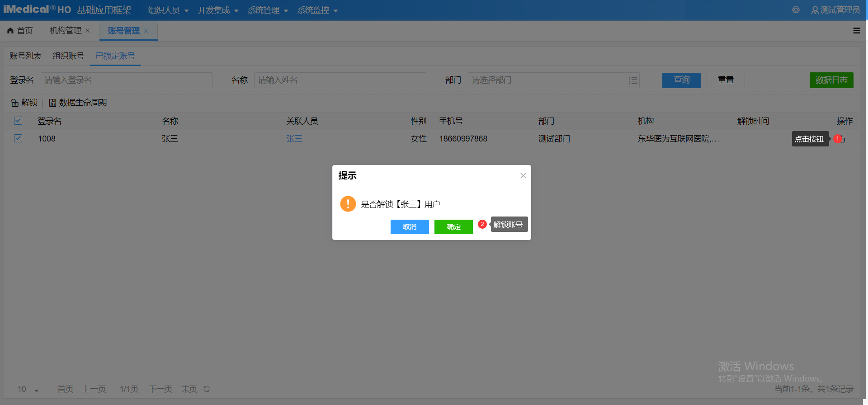Switch to the 账号列表 tab
The width and height of the screenshot is (868, 405).
pyautogui.click(x=25, y=56)
